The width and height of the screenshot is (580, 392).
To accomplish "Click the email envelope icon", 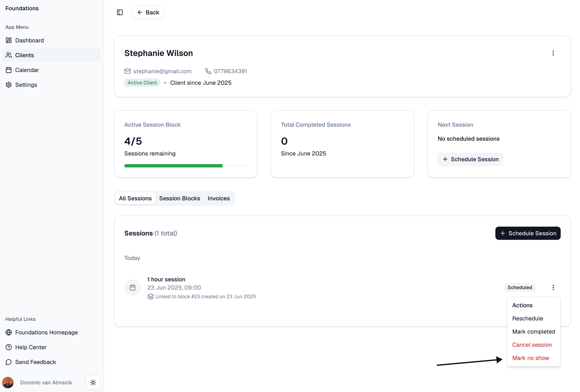I will point(128,71).
